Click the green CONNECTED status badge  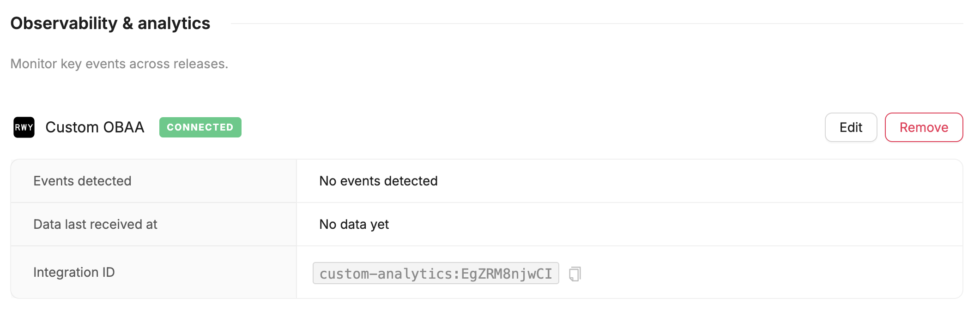[200, 127]
